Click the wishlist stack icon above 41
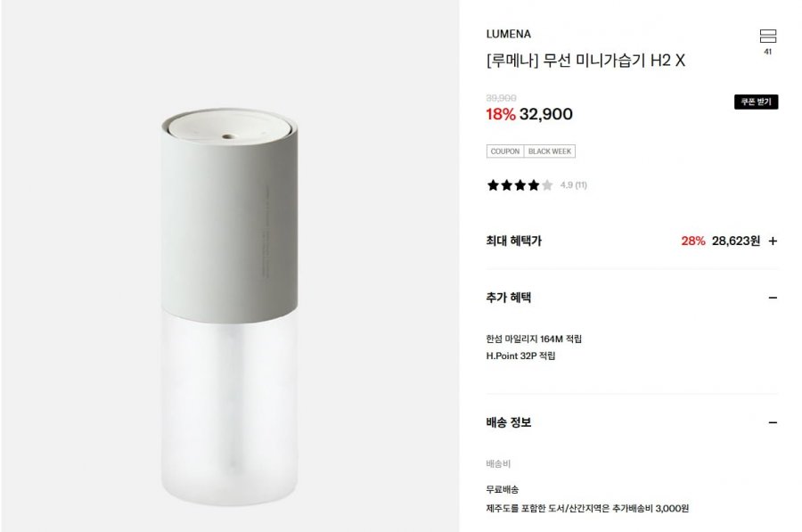Viewport: 802px width, 532px height. [767, 36]
